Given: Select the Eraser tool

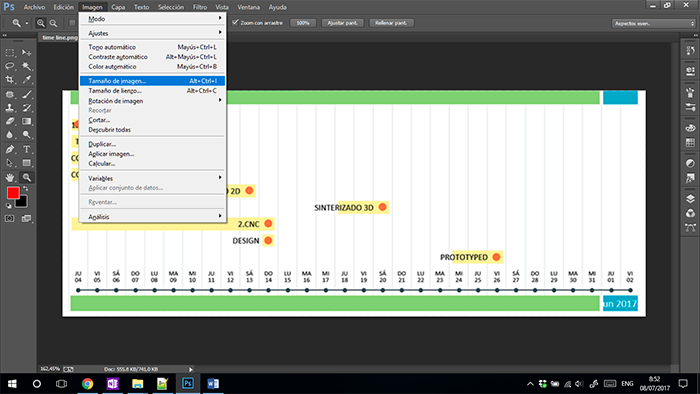Looking at the screenshot, I should pyautogui.click(x=9, y=121).
